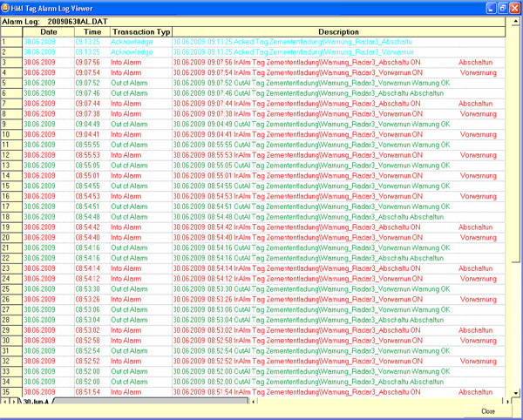The height and width of the screenshot is (420, 523).
Task: Minimize the Alarm Log Viewer window
Action: (x=489, y=7)
